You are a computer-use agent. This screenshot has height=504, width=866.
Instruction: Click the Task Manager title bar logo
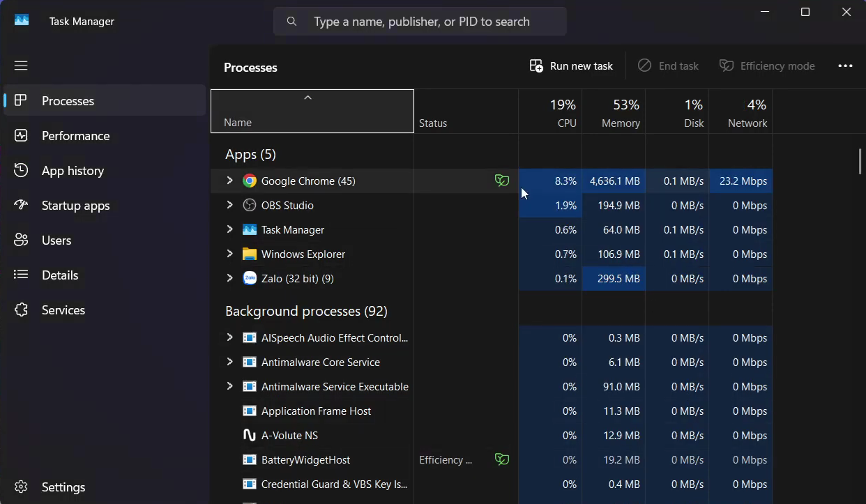tap(22, 21)
